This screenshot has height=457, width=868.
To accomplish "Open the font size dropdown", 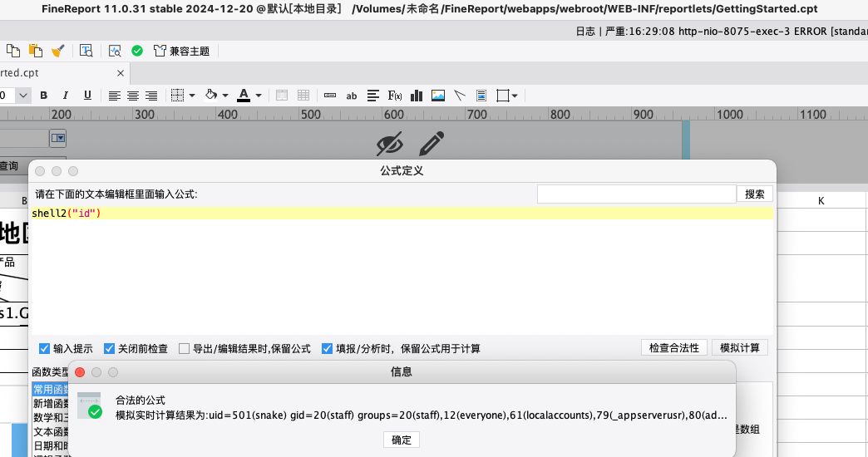I will pos(22,96).
